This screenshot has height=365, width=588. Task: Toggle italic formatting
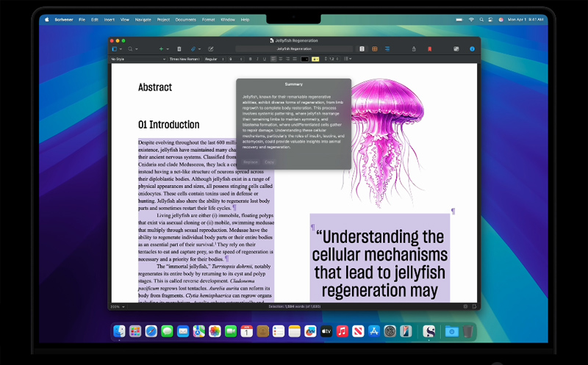pyautogui.click(x=257, y=59)
